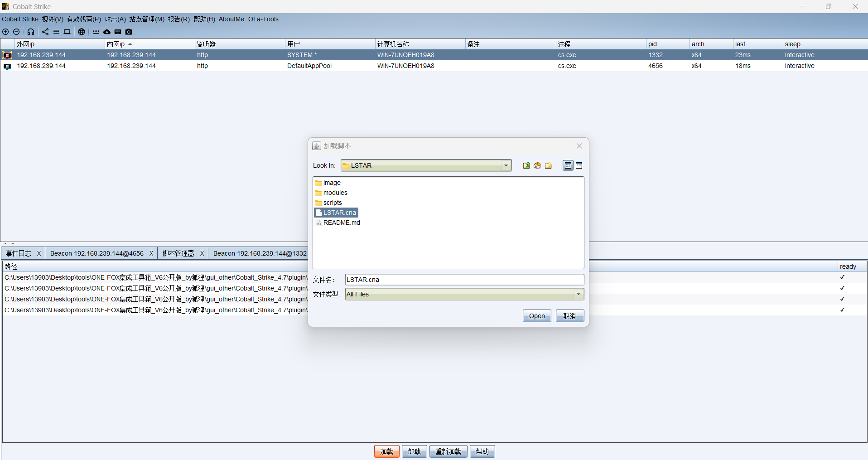Switch file dialog to Details view
The height and width of the screenshot is (460, 868).
pos(579,165)
